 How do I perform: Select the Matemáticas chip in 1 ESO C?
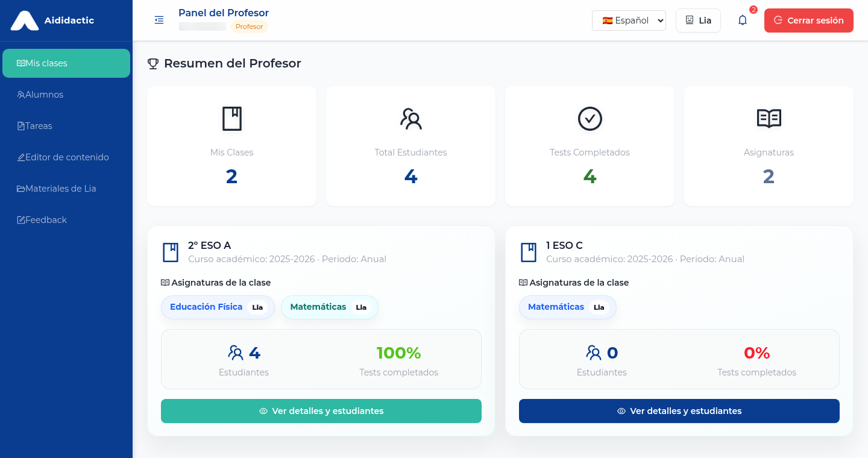568,307
